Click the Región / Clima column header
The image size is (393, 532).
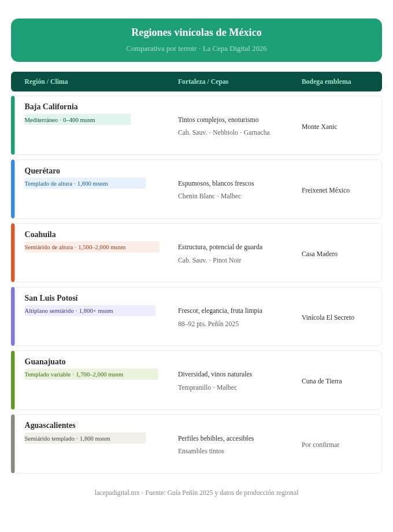[x=46, y=82]
